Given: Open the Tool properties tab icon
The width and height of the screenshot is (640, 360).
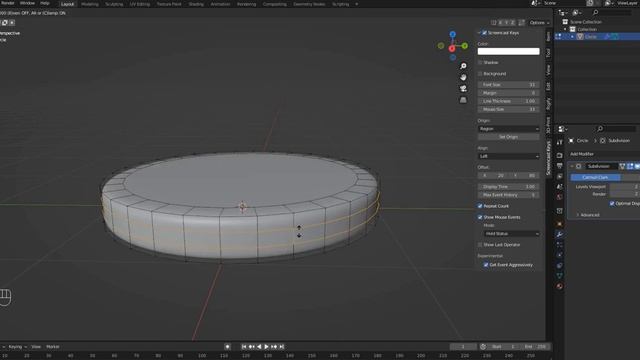Looking at the screenshot, I should 560,142.
